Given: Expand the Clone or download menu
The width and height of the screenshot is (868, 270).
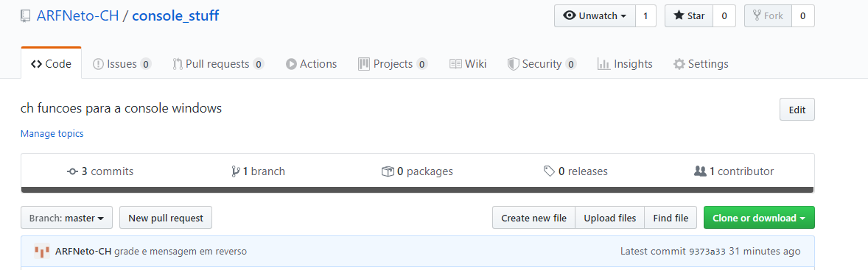Looking at the screenshot, I should (x=759, y=218).
